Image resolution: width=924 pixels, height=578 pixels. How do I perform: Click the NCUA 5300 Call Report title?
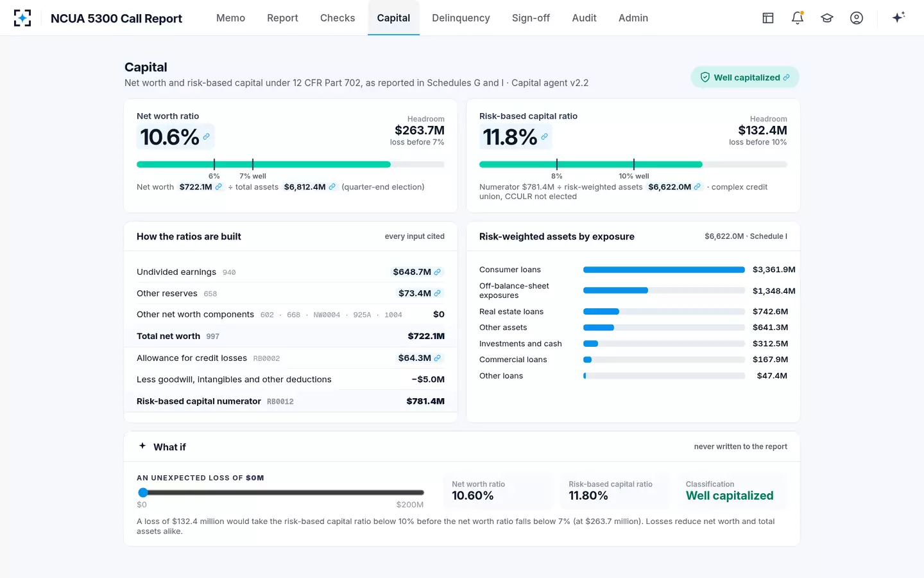pyautogui.click(x=116, y=19)
